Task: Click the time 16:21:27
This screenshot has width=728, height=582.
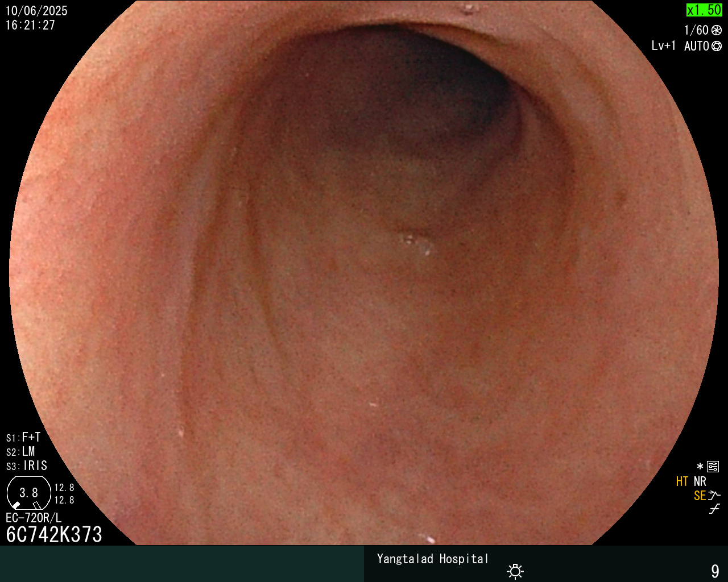Action: [30, 25]
